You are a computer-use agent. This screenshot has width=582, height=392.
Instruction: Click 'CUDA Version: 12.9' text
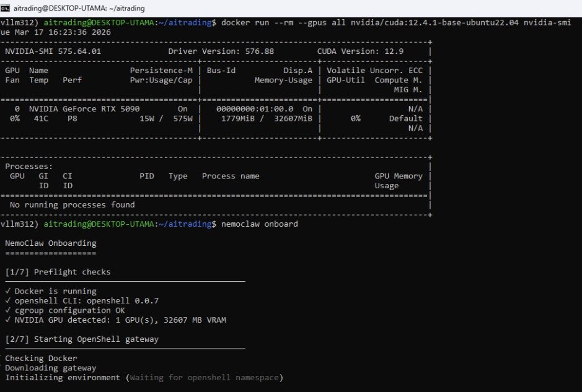point(360,51)
